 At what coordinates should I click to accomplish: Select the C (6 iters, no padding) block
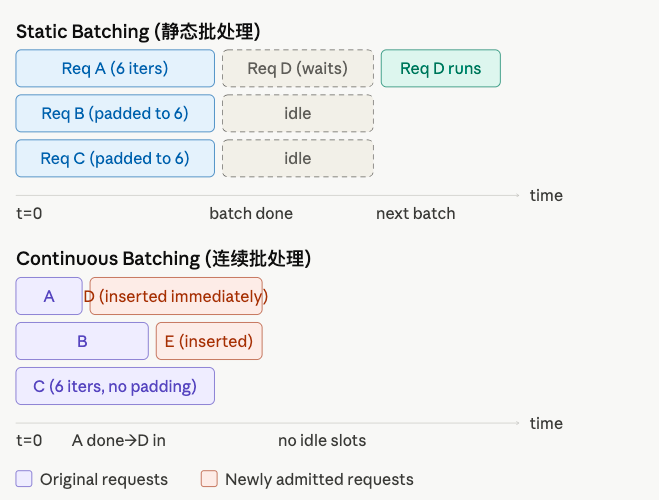[x=115, y=387]
